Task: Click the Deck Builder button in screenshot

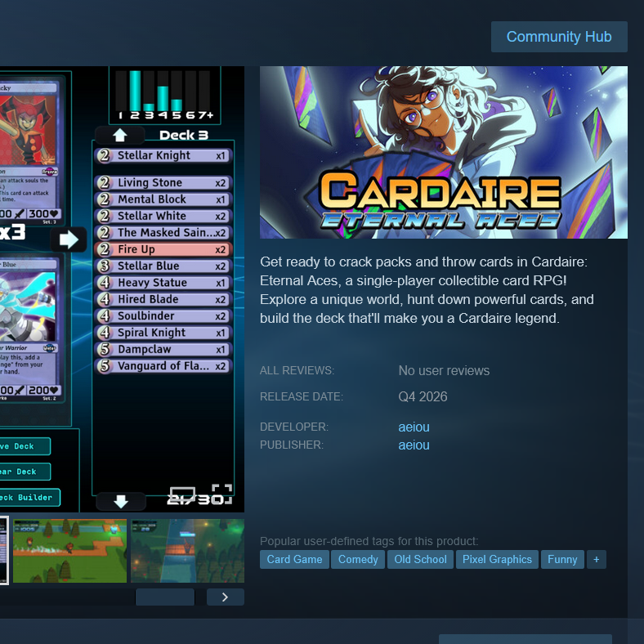Action: (x=29, y=498)
